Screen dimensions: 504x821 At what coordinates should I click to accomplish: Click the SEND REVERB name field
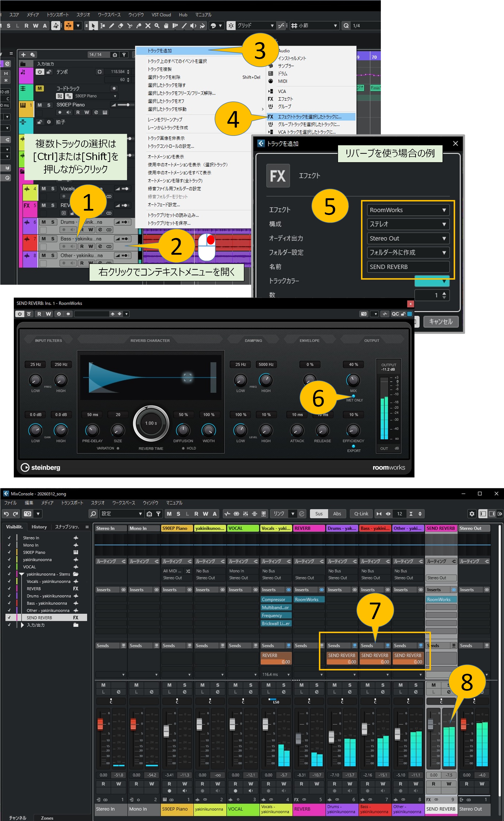coord(408,267)
